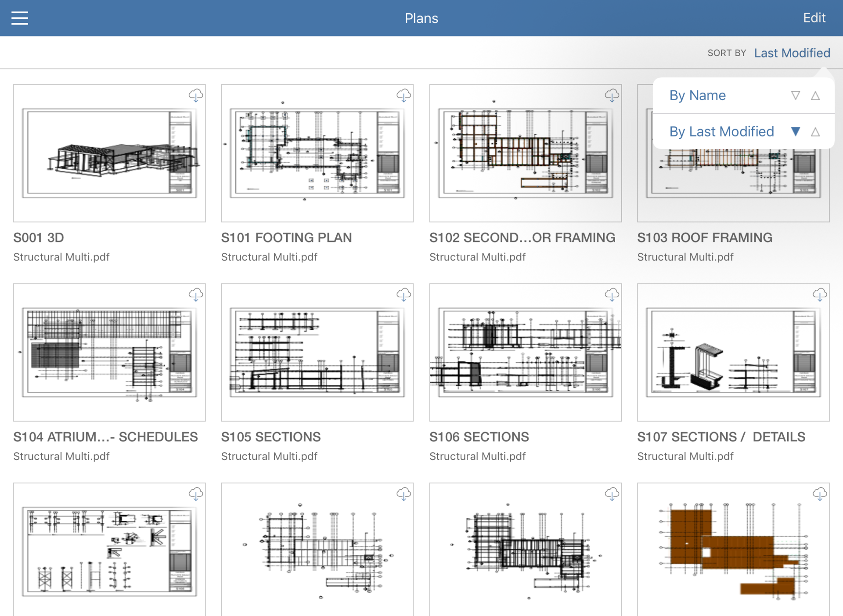The width and height of the screenshot is (843, 616).
Task: Click Structural Multi.pdf under S105 Sections
Action: [269, 456]
